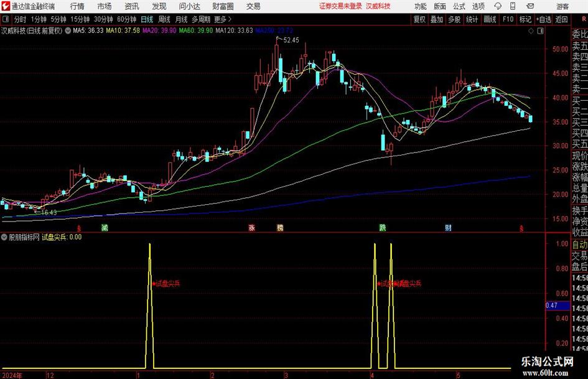Viewport: 588px width, 379px height.
Task: Click the 2024年 date label on time axis
Action: 12,375
